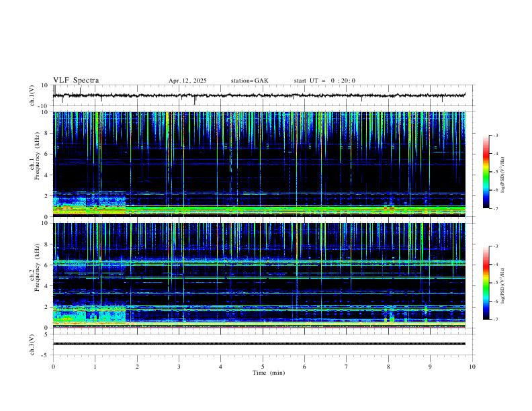Click the ch.1 'Frequency (kHz)' axis label
Viewport: 532px width, 411px height.
[x=38, y=156]
